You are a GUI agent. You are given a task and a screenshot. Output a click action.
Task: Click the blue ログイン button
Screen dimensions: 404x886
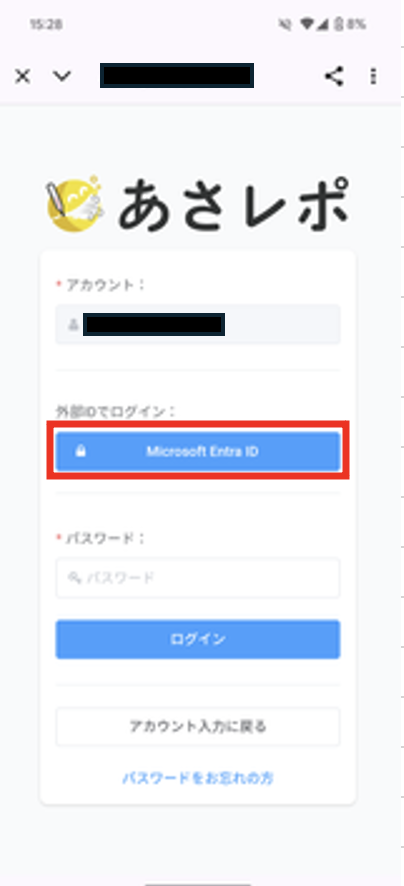pos(198,639)
